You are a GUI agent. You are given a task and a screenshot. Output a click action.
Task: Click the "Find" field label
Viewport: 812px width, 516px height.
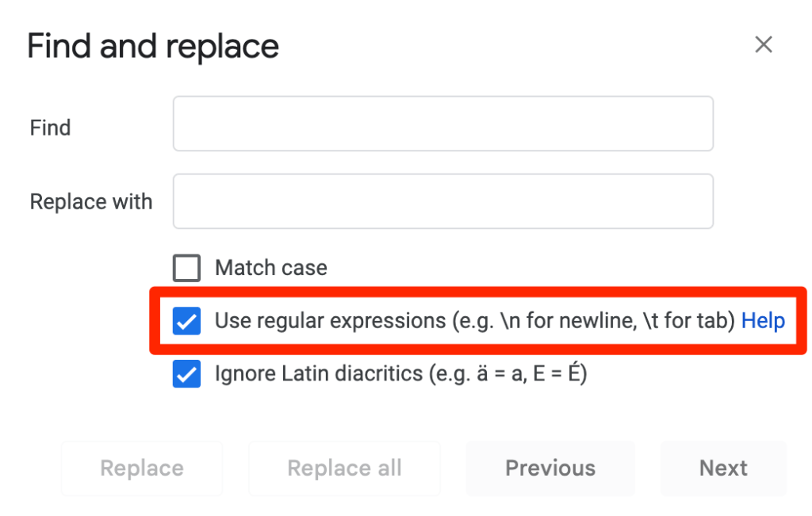click(x=51, y=128)
